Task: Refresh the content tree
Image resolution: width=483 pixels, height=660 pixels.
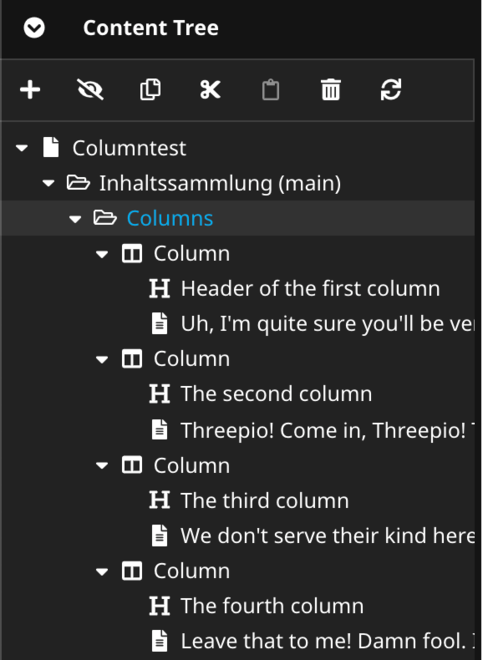Action: pyautogui.click(x=391, y=90)
